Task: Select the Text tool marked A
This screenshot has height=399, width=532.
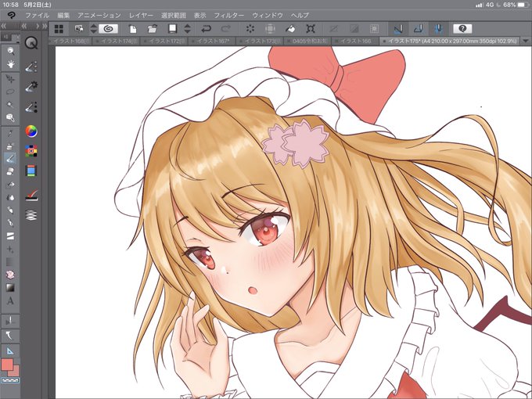Action: click(10, 301)
